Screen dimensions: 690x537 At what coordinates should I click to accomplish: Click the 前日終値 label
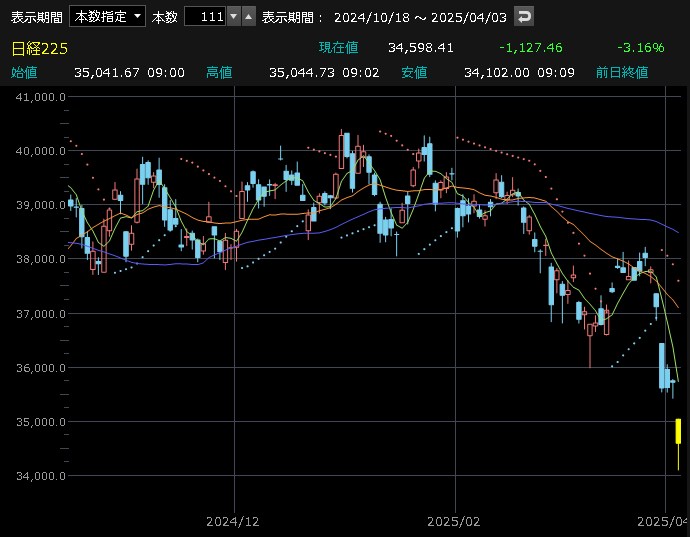coord(622,73)
